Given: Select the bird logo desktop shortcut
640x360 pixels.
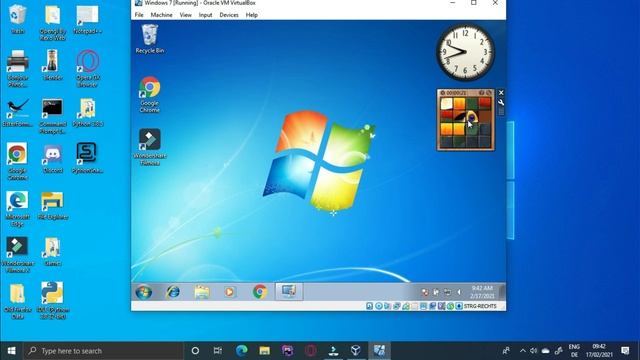Looking at the screenshot, I should tap(17, 113).
